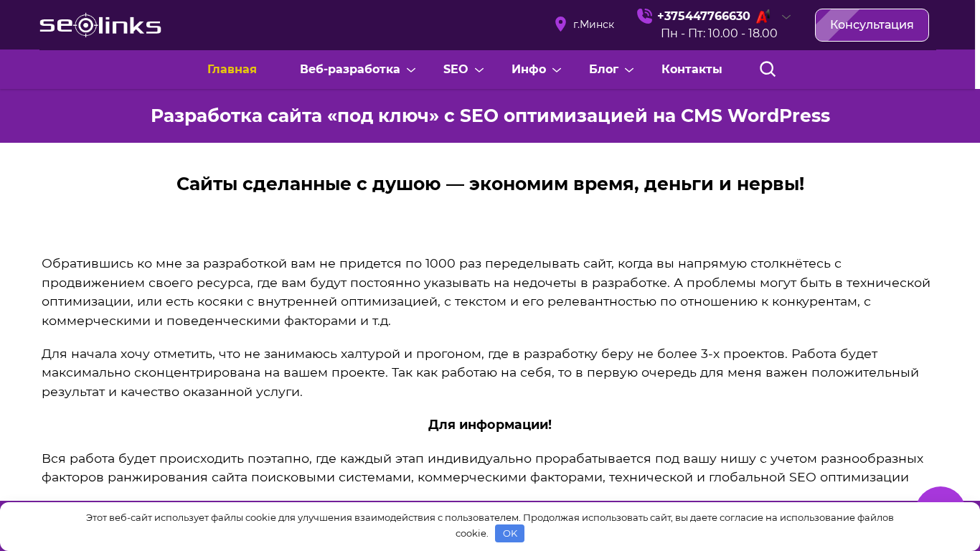
Task: Expand the SEO submenu chevron
Action: click(x=479, y=70)
